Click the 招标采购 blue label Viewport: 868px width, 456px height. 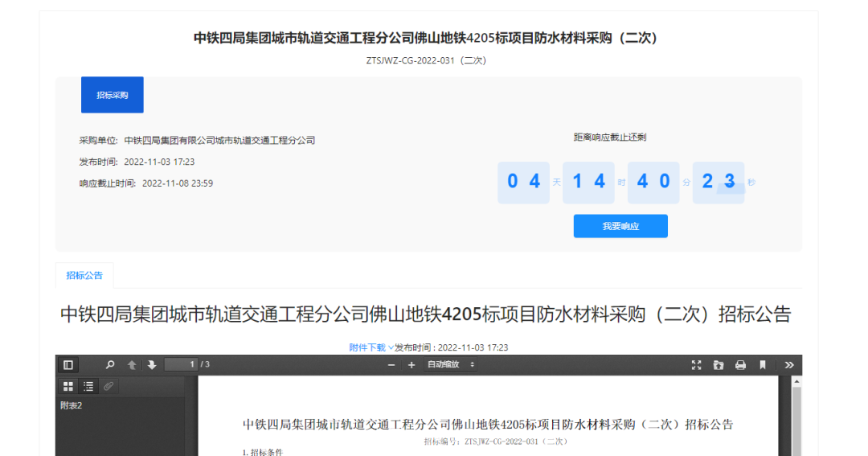(113, 95)
